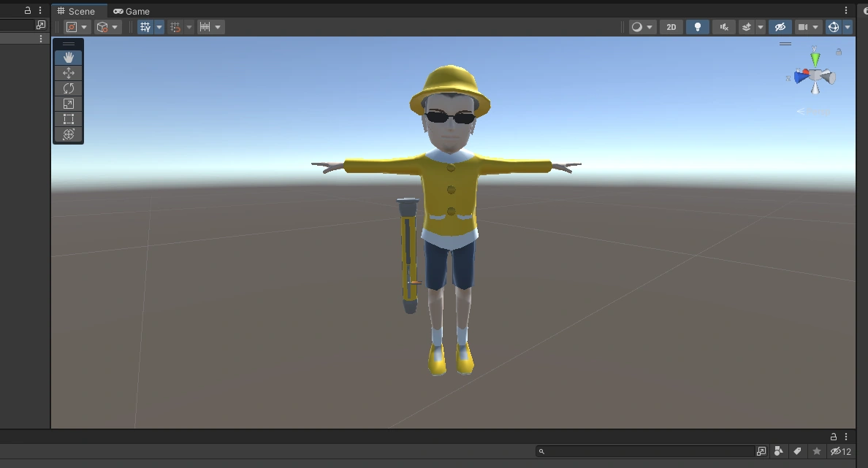Toggle scene lighting on or off

pyautogui.click(x=697, y=26)
